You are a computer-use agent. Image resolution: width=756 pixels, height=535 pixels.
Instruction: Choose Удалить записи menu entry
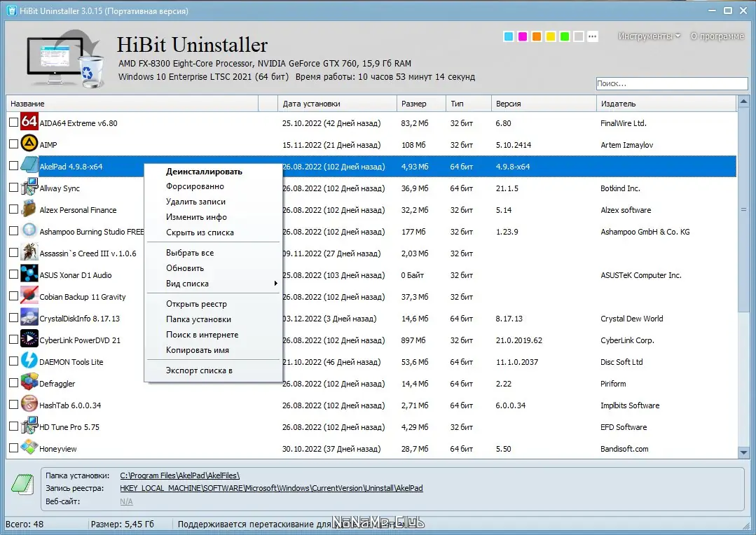(214, 202)
